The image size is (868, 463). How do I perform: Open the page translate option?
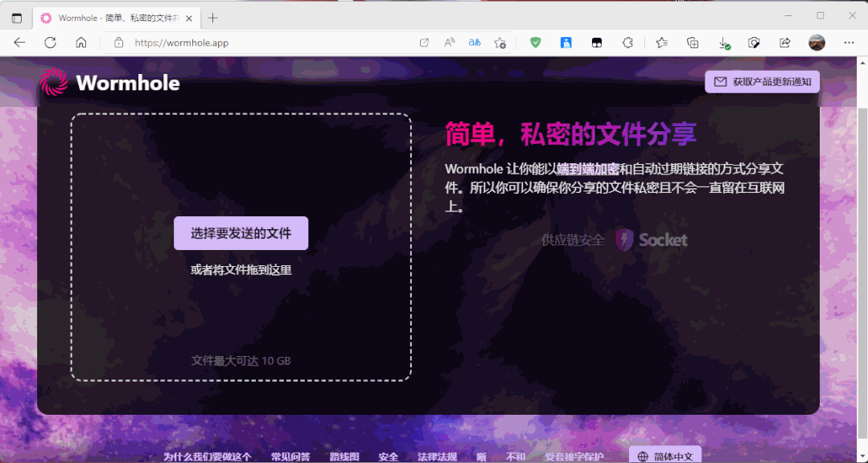point(475,43)
